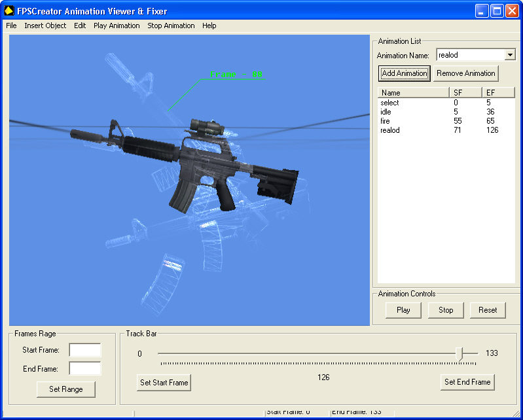Stop playback with the Stop button
This screenshot has width=523, height=420.
click(x=446, y=310)
